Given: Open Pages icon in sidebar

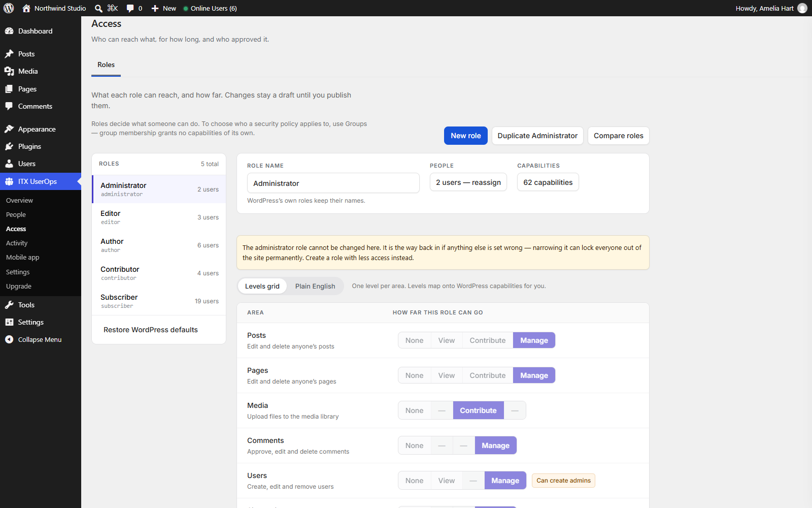Looking at the screenshot, I should (9, 89).
